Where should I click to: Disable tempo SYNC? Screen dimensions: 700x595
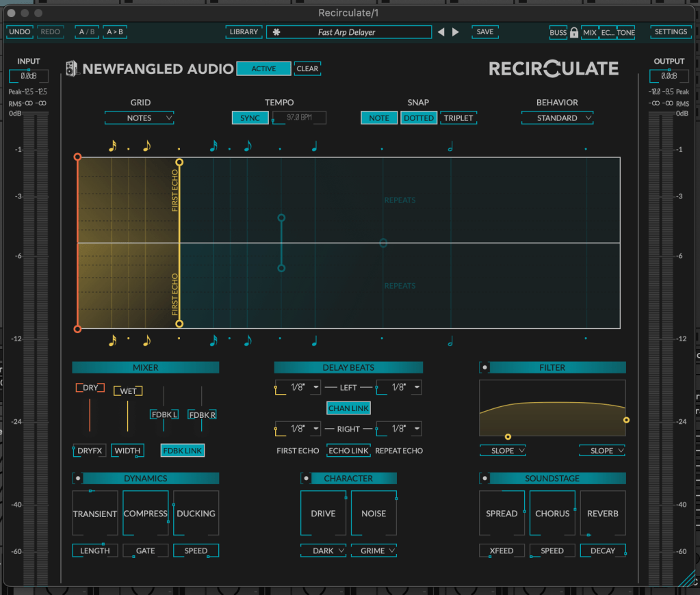tap(250, 118)
